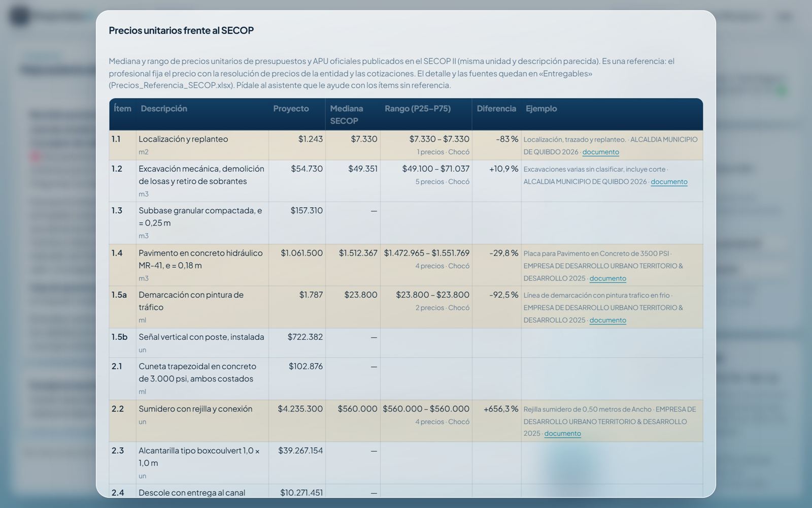This screenshot has height=508, width=812.
Task: Click project price "$102.876"
Action: pos(306,366)
